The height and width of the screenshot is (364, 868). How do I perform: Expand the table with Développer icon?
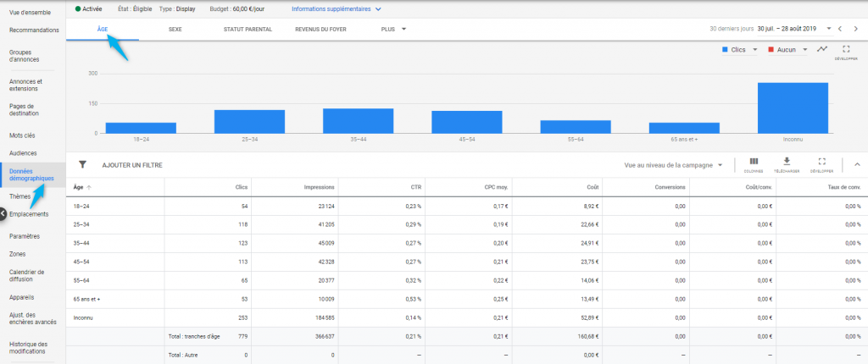coord(822,165)
